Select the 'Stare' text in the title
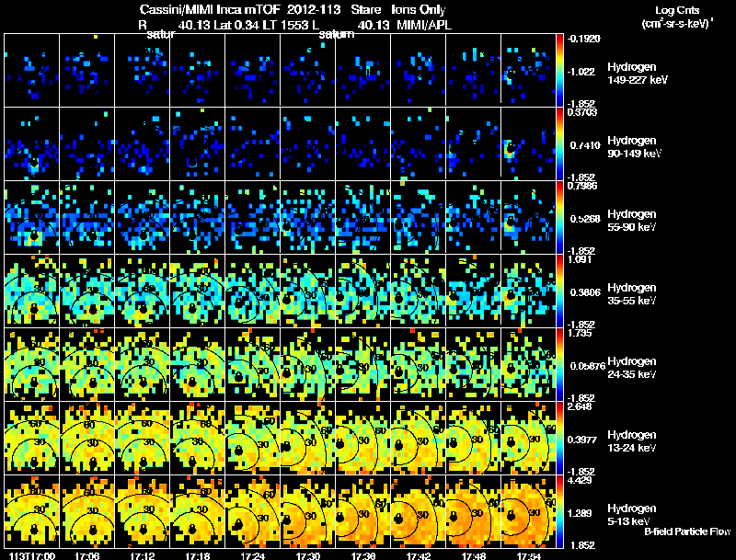The image size is (736, 560). pos(365,10)
